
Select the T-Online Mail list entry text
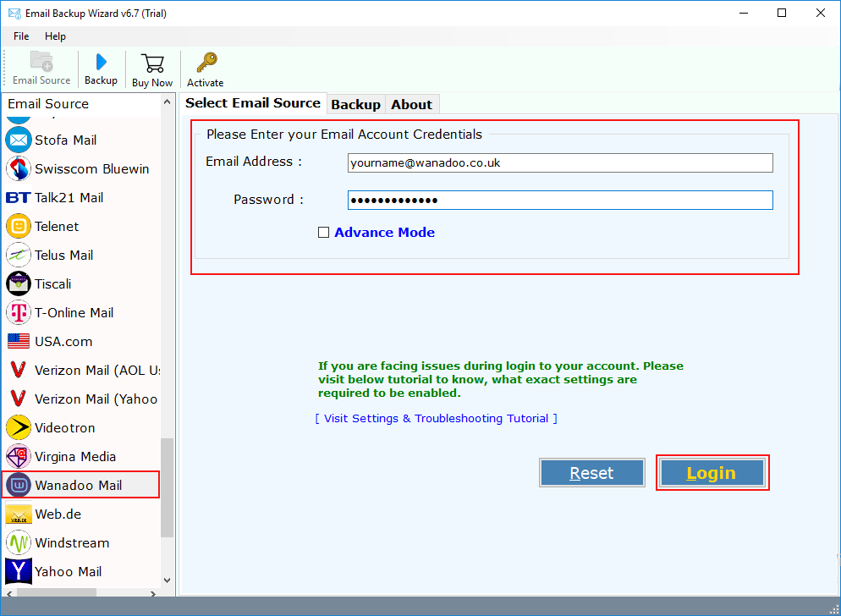[x=74, y=313]
